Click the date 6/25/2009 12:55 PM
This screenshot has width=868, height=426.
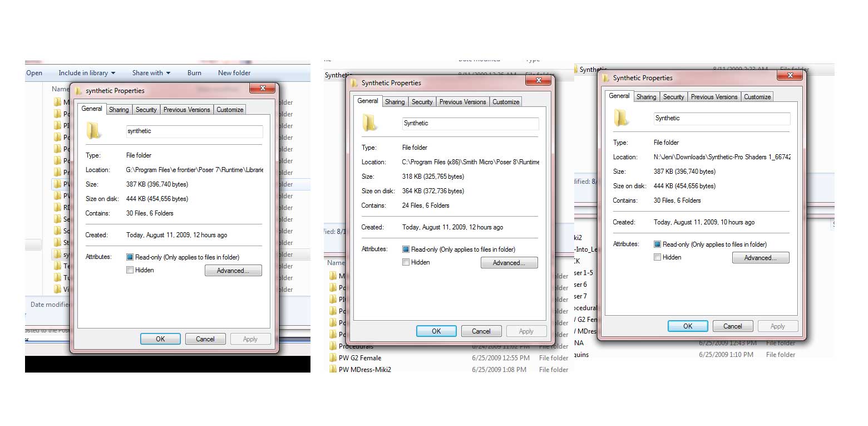point(500,358)
